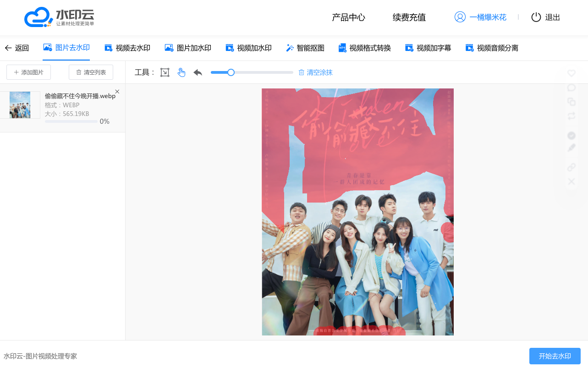Click the power icon to log out
Screen dimensions: 588x368
click(x=536, y=17)
